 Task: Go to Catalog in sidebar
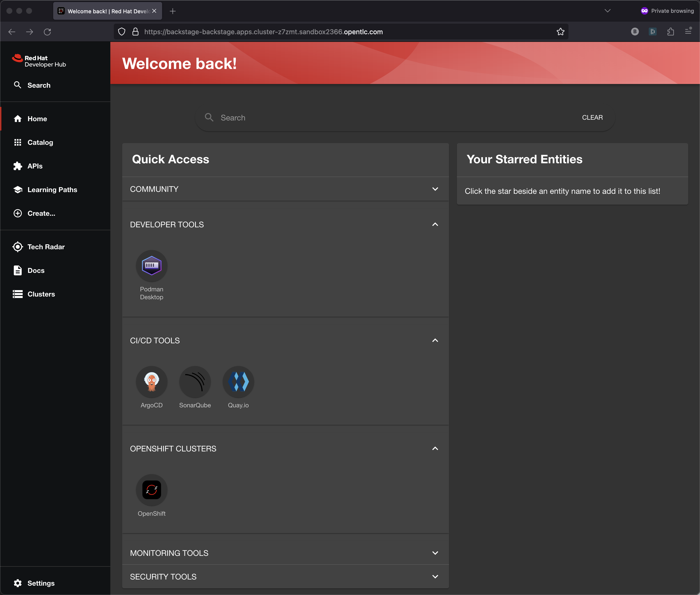coord(40,142)
